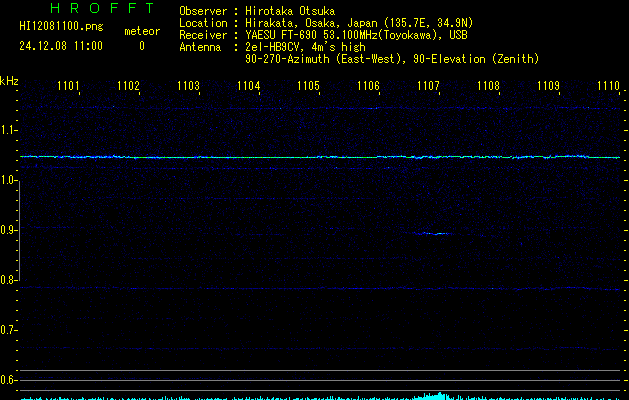This screenshot has width=629, height=400.
Task: Click the date stamp 24.12.08 11:00
Action: (61, 46)
